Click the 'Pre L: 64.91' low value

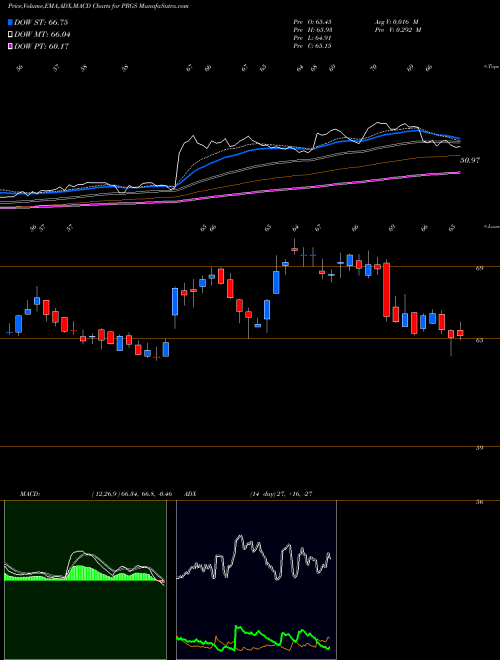pos(312,38)
